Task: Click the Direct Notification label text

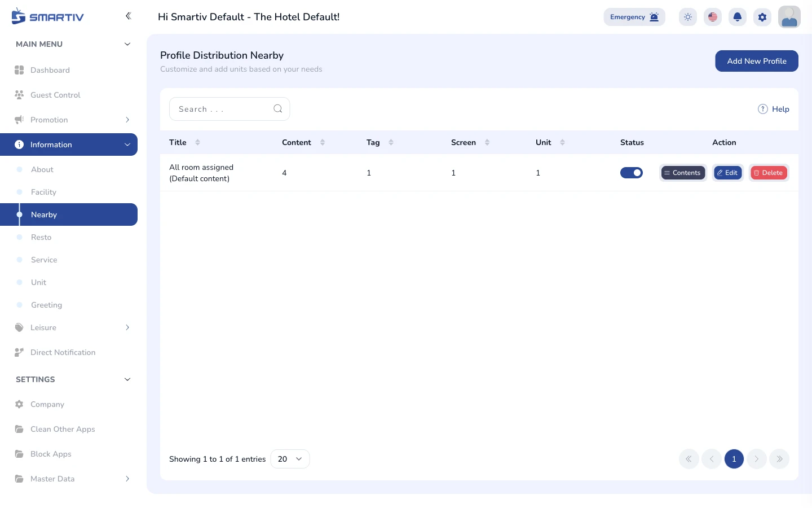Action: [x=63, y=352]
